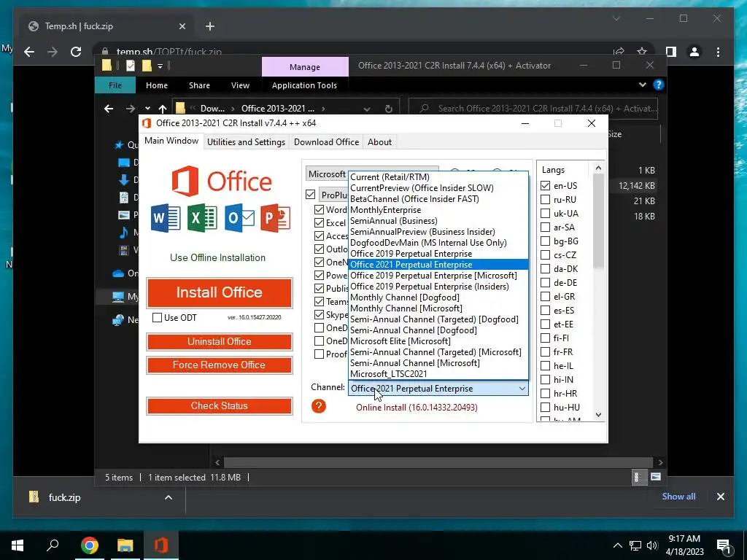Screen dimensions: 747x560
Task: Click the Force Remove Office button
Action: [x=219, y=365]
